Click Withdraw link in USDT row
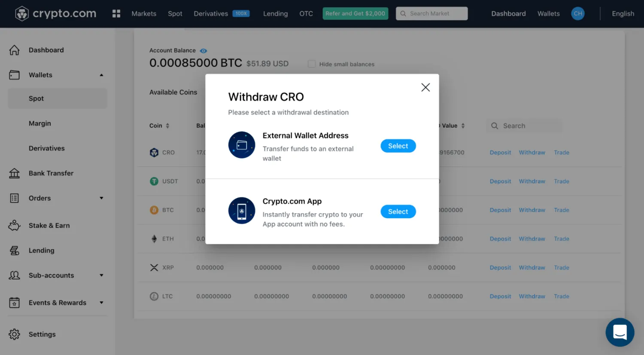The width and height of the screenshot is (644, 355). point(532,181)
